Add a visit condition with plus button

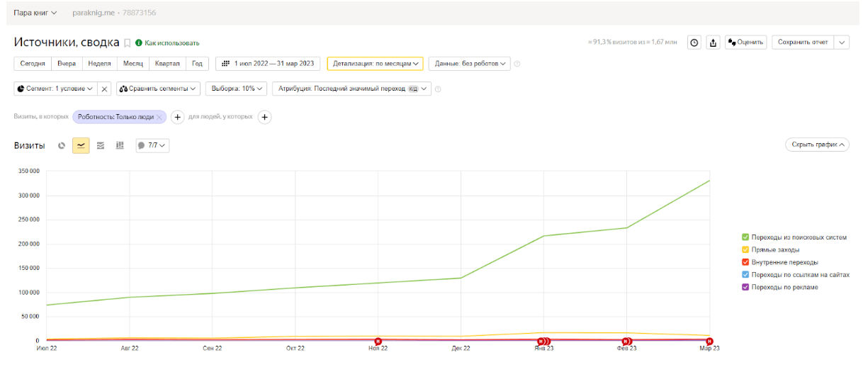(x=178, y=117)
